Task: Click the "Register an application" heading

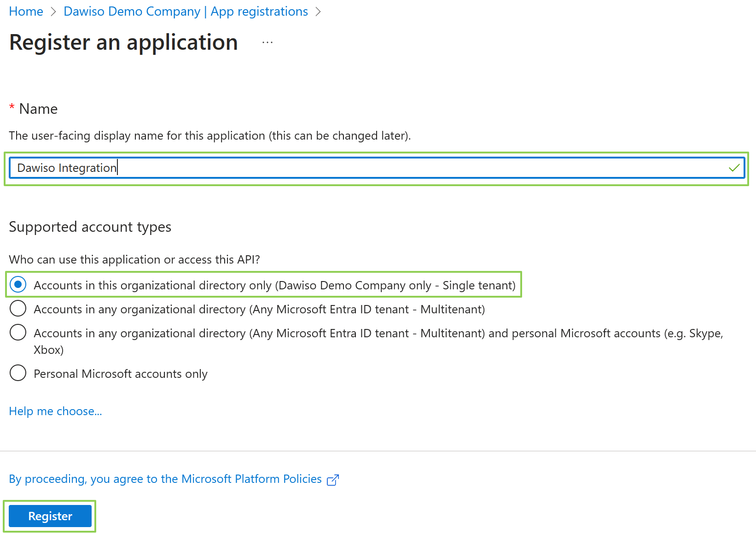Action: point(123,42)
